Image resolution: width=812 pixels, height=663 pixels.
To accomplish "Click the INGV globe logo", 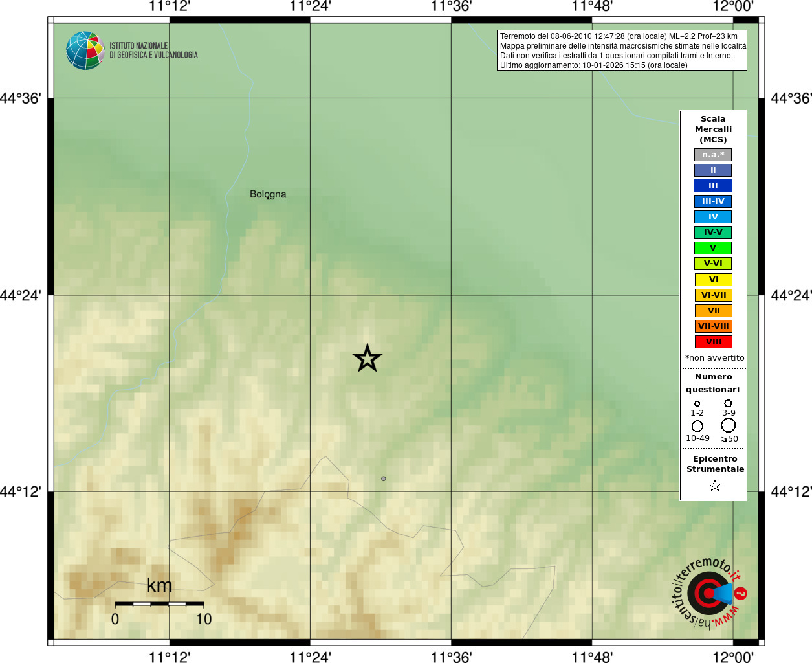I will [x=85, y=51].
